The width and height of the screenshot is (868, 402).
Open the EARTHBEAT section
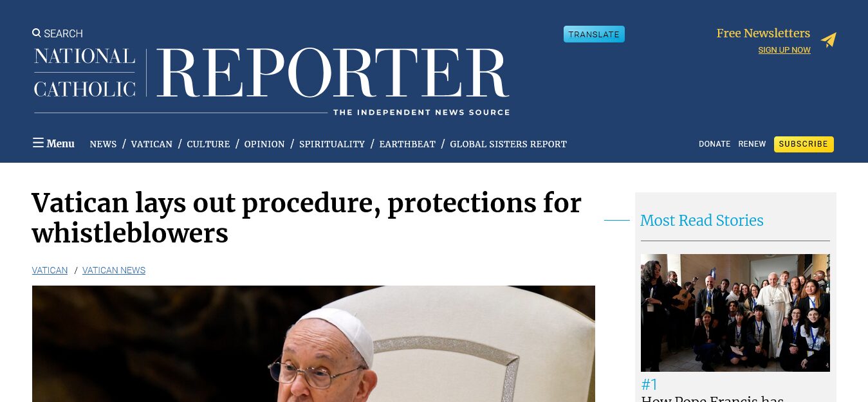pyautogui.click(x=407, y=144)
